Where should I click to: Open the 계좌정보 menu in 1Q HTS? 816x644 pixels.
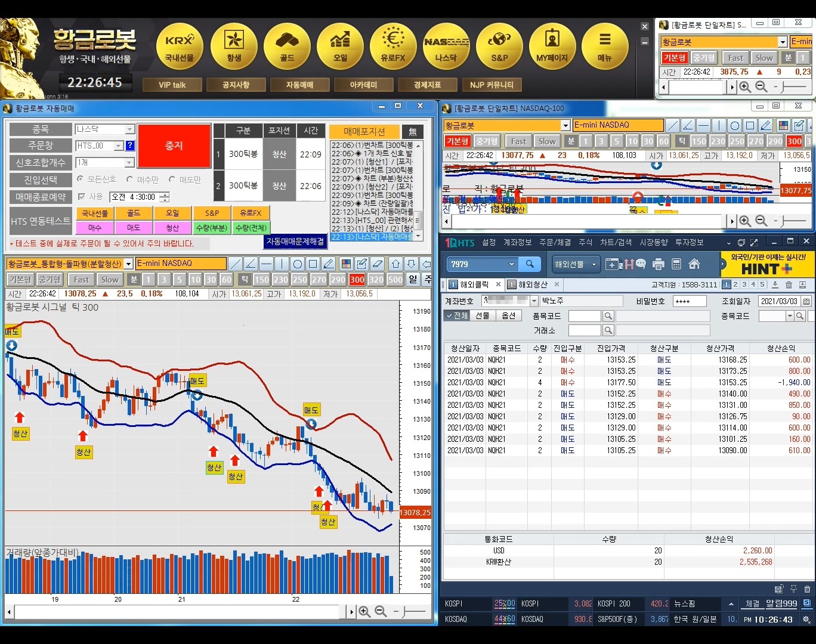(517, 242)
